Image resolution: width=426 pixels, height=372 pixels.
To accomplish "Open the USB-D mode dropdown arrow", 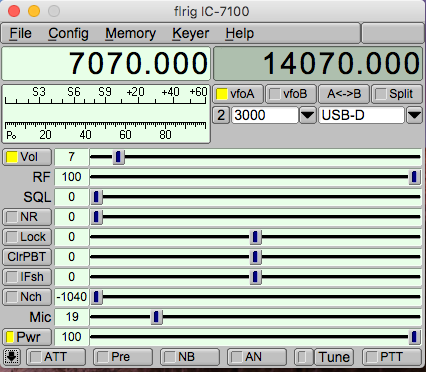I will pyautogui.click(x=414, y=115).
